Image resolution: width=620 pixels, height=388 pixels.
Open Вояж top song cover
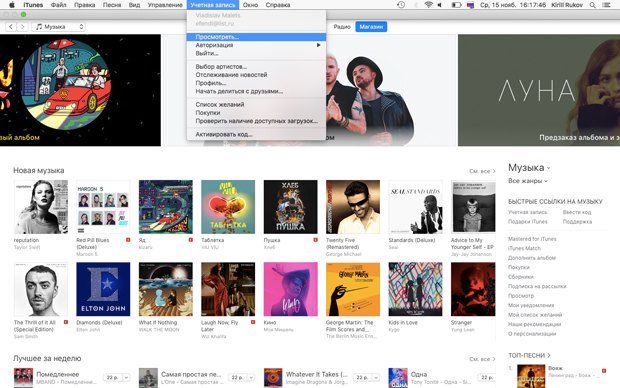coord(531,376)
